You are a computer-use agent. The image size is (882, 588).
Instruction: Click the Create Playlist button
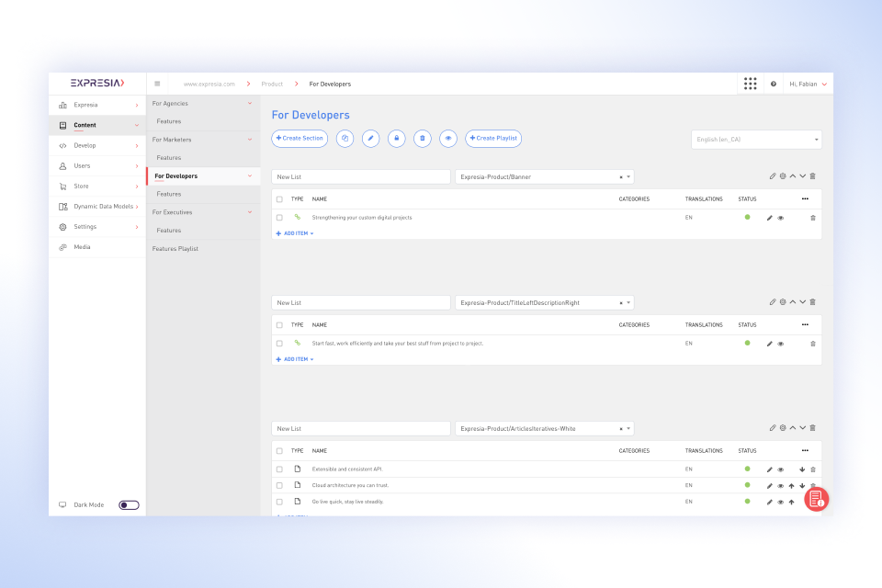click(x=493, y=139)
